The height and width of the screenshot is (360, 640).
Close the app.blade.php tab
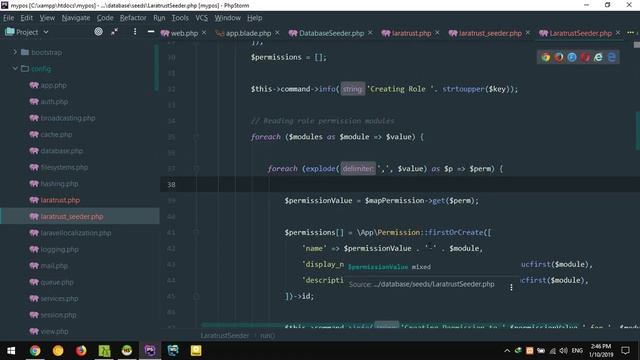(x=278, y=33)
